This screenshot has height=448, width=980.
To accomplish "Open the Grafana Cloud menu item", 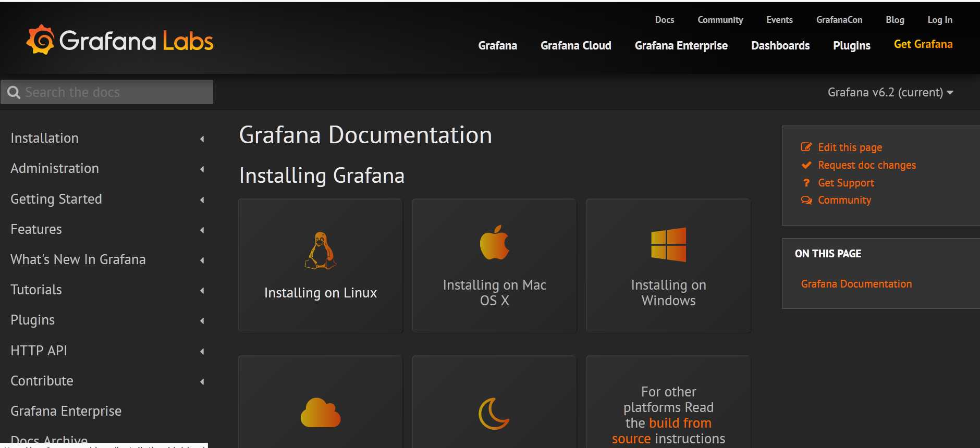I will [575, 45].
